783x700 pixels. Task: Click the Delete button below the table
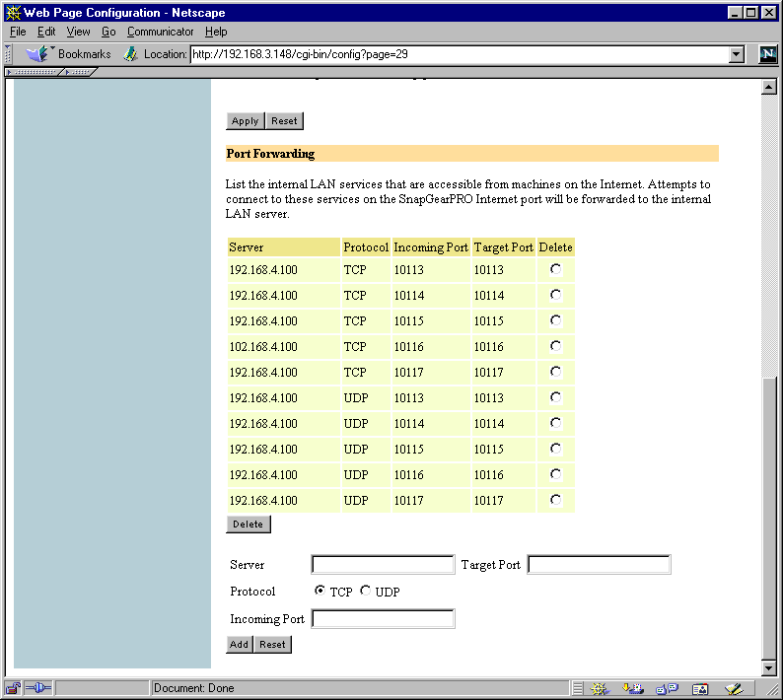[249, 525]
